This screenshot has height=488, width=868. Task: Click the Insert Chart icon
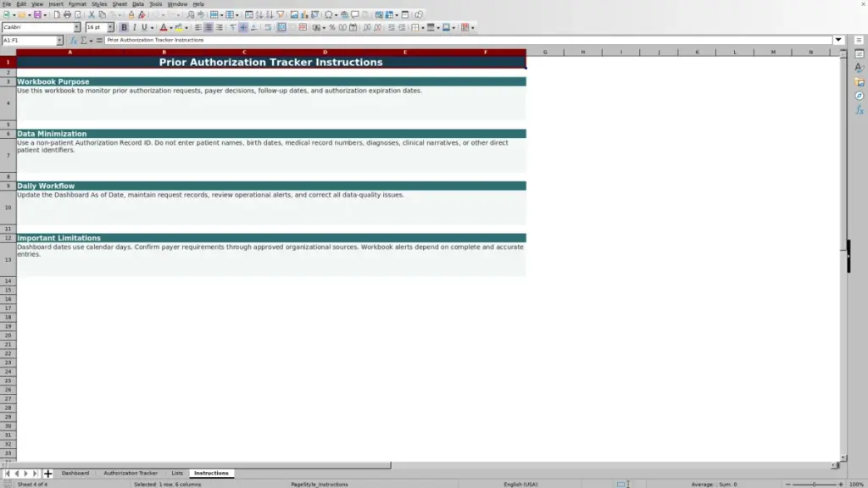click(304, 15)
